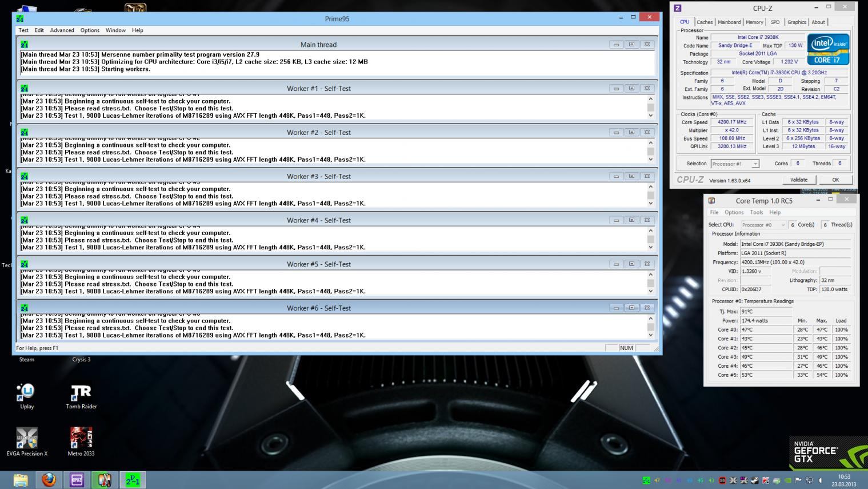This screenshot has width=868, height=489.
Task: Click the Prime95 icon in the system tray
Action: [x=646, y=480]
